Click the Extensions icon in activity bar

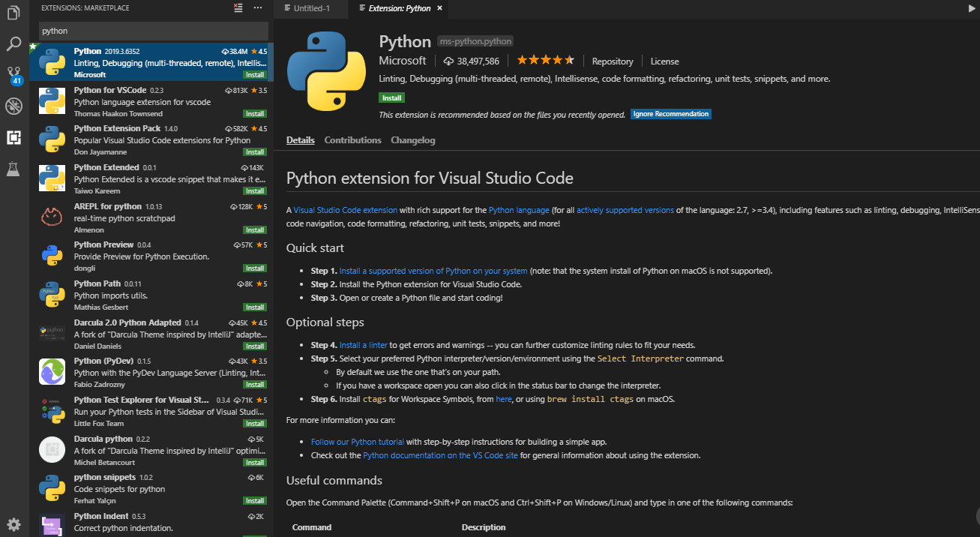(13, 137)
